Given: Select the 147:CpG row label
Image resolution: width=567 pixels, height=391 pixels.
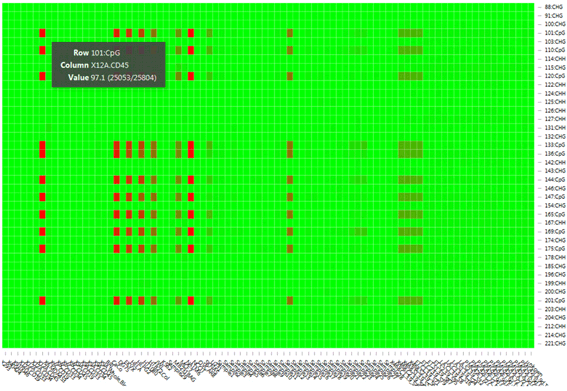Looking at the screenshot, I should [x=555, y=197].
